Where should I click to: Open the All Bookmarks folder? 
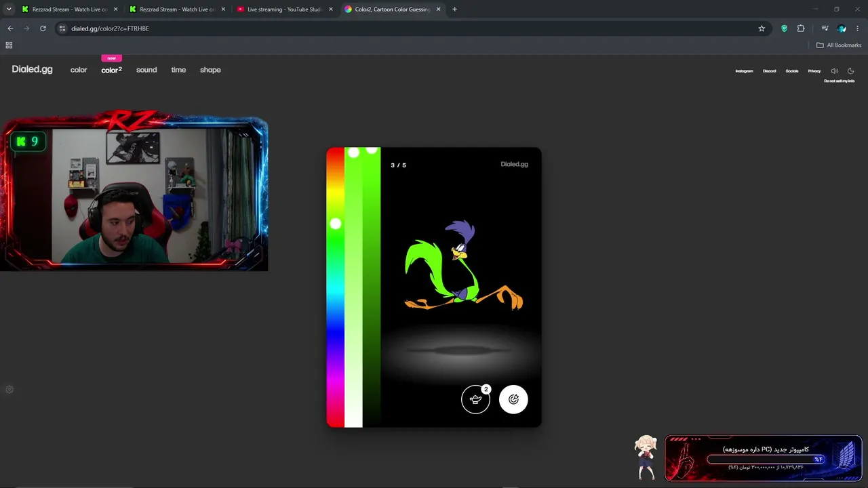(839, 45)
